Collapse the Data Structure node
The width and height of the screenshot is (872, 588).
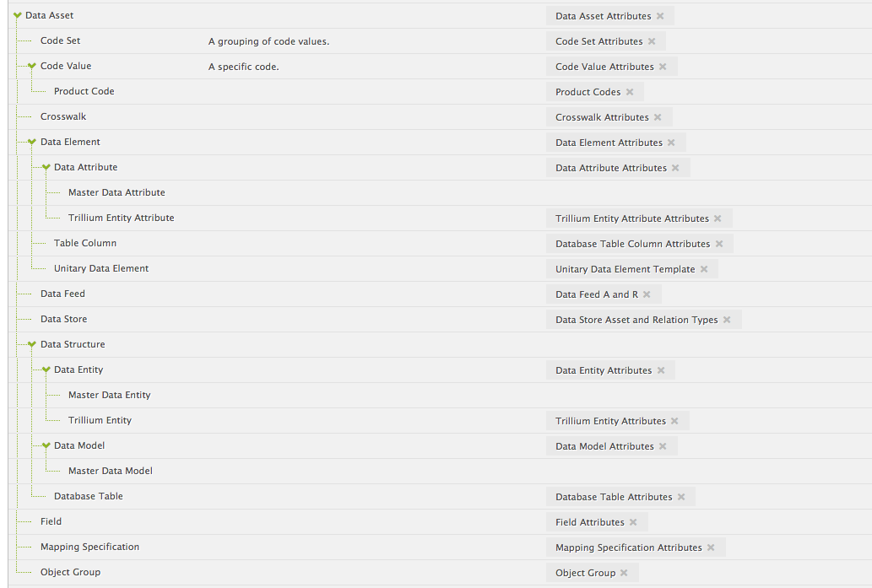pyautogui.click(x=32, y=344)
